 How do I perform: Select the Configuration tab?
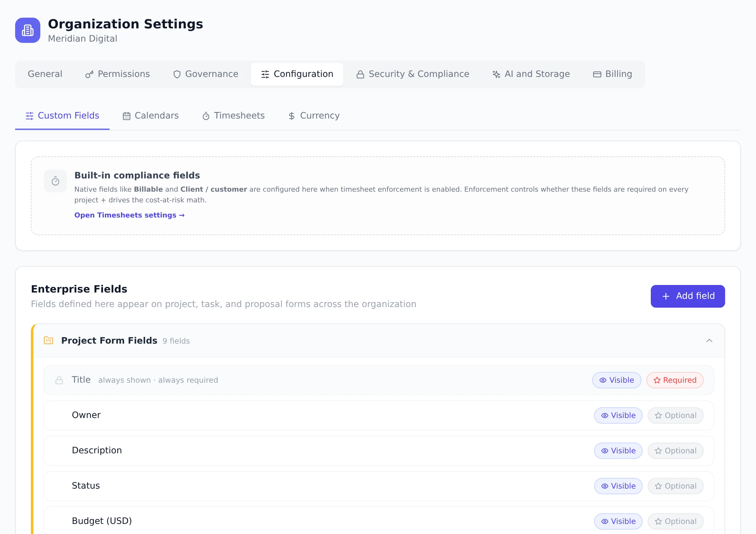(x=297, y=74)
